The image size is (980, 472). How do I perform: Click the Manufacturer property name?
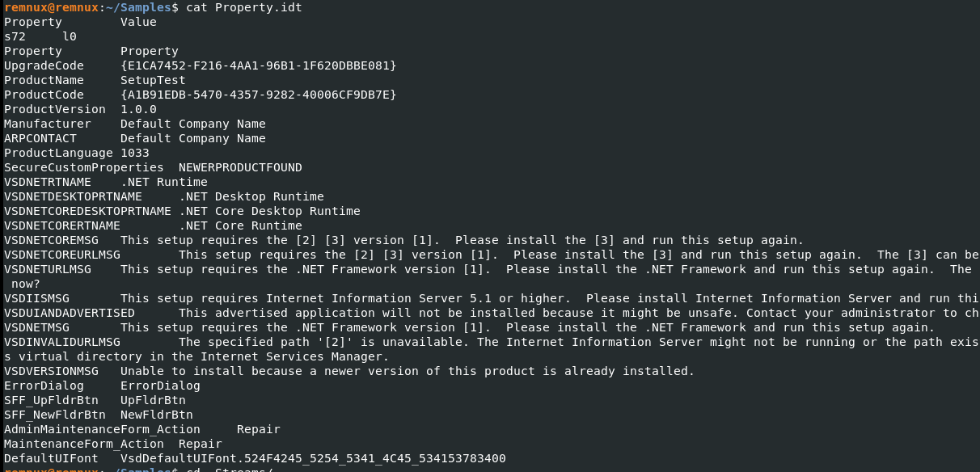[47, 124]
